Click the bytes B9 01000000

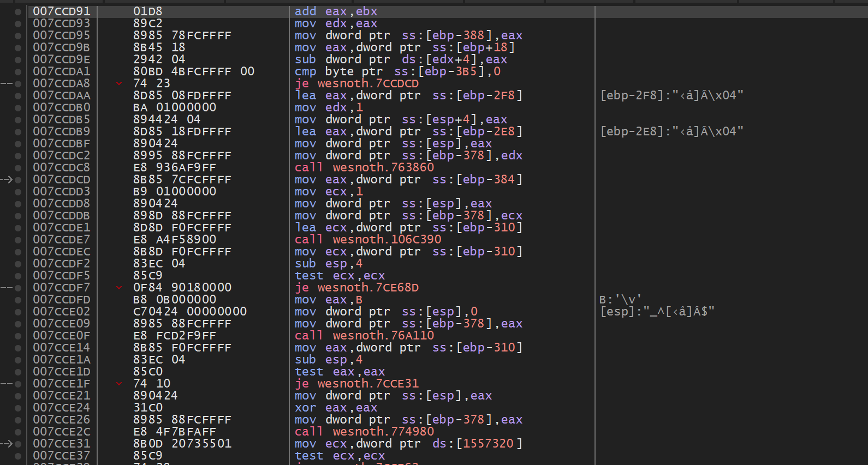[175, 192]
